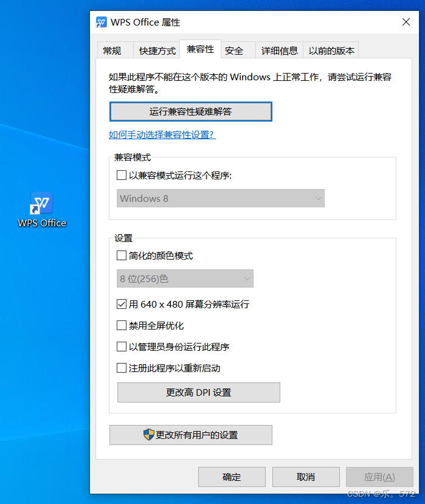Viewport: 425px width, 504px height.
Task: Click the WPS icon in dialog title bar
Action: tap(102, 22)
